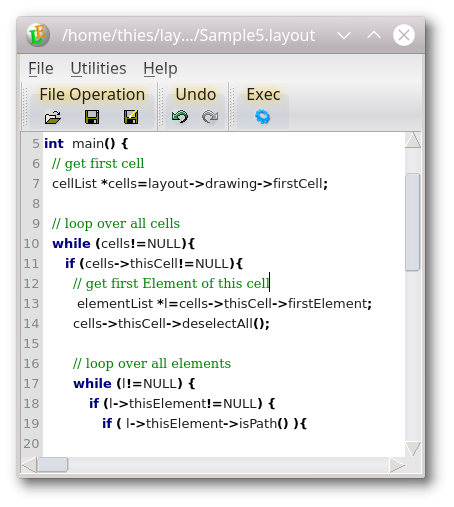Open the Utilities menu
Screen dimensions: 454x507
pos(98,69)
